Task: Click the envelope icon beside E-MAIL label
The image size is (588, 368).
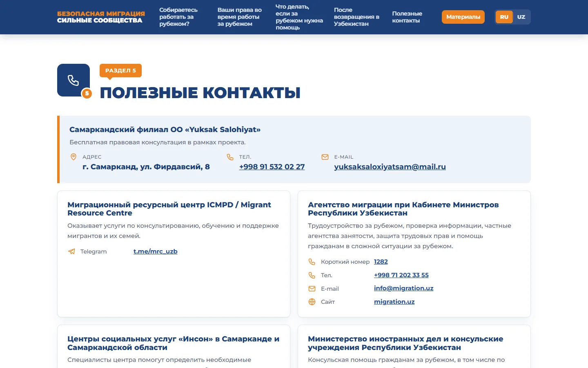Action: click(325, 157)
